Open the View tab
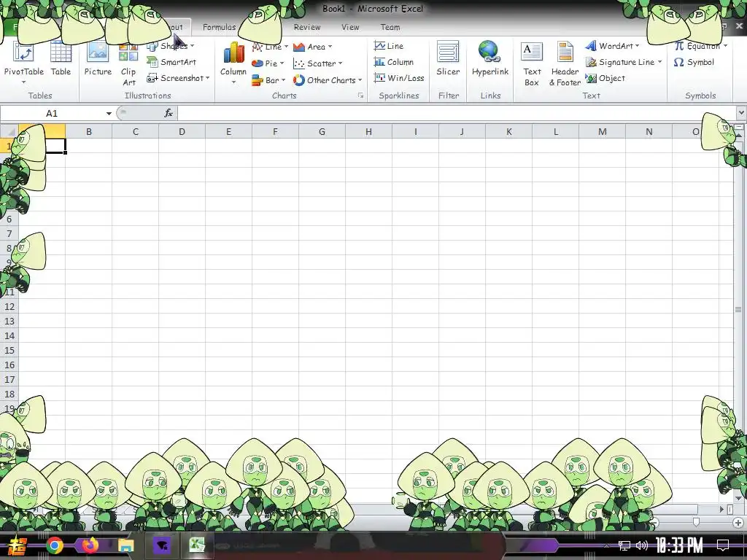The width and height of the screenshot is (747, 560). [x=350, y=27]
